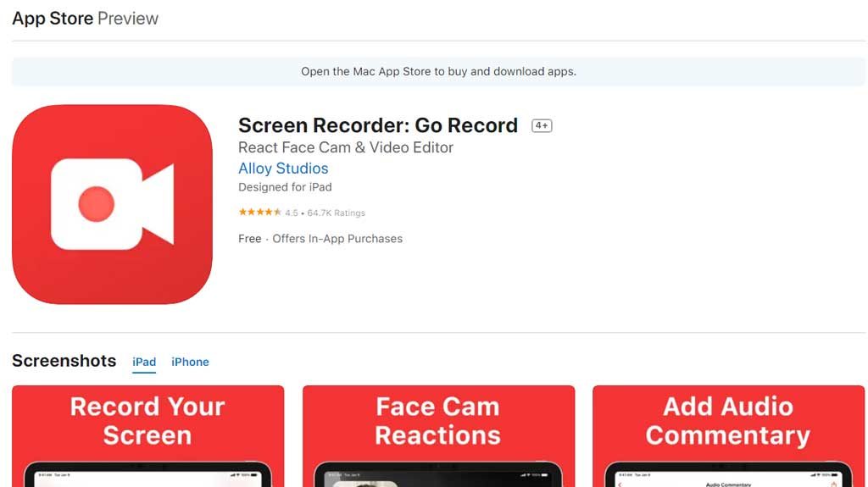View the 64.7K Ratings count

336,213
